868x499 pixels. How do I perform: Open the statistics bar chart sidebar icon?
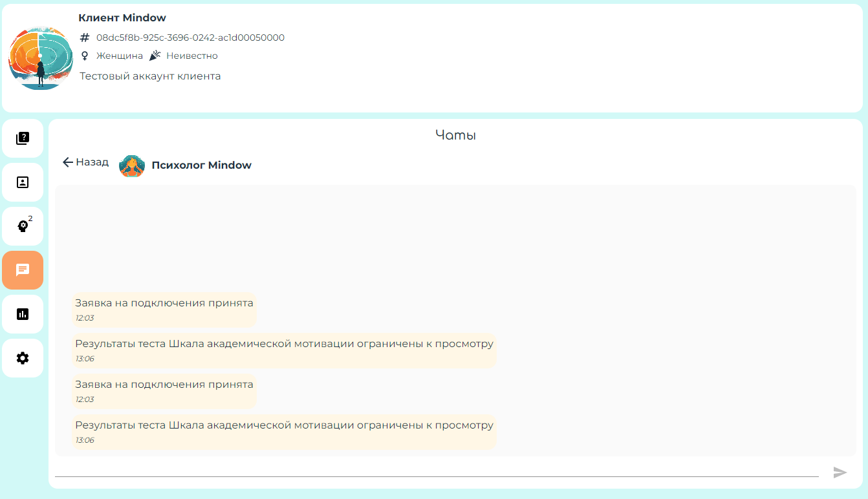tap(23, 314)
